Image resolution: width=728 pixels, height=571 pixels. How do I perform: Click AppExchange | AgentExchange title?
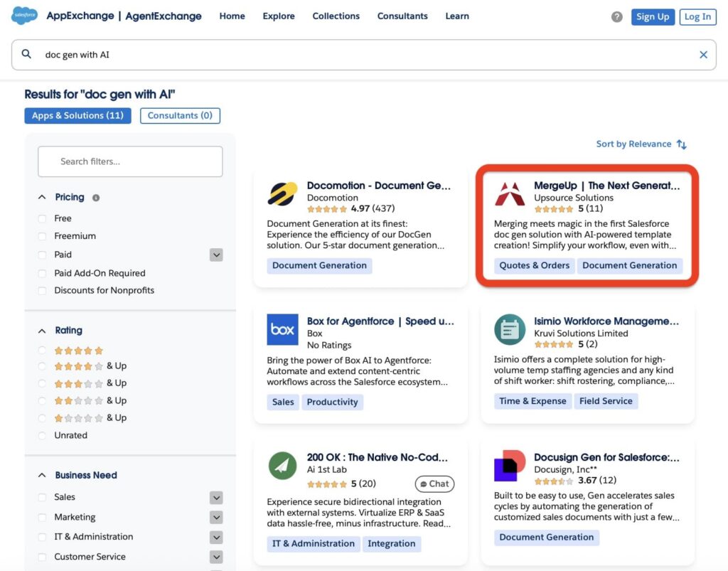point(124,16)
